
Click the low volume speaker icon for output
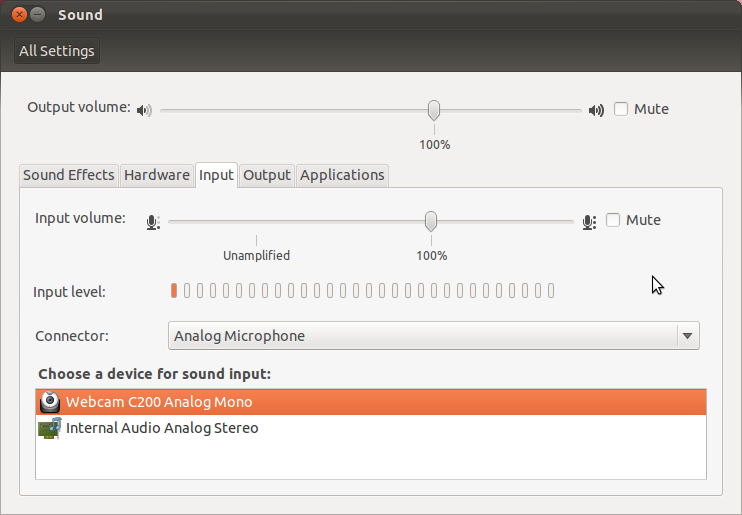point(145,110)
